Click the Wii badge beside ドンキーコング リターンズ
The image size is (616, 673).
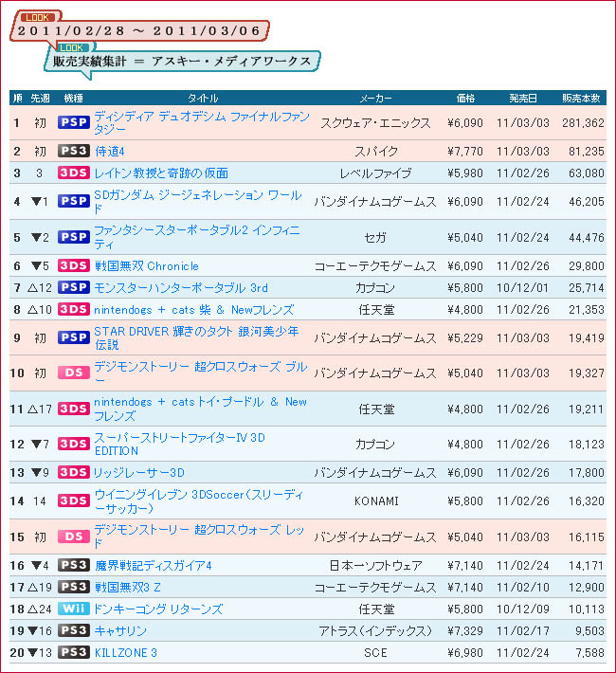[x=74, y=609]
